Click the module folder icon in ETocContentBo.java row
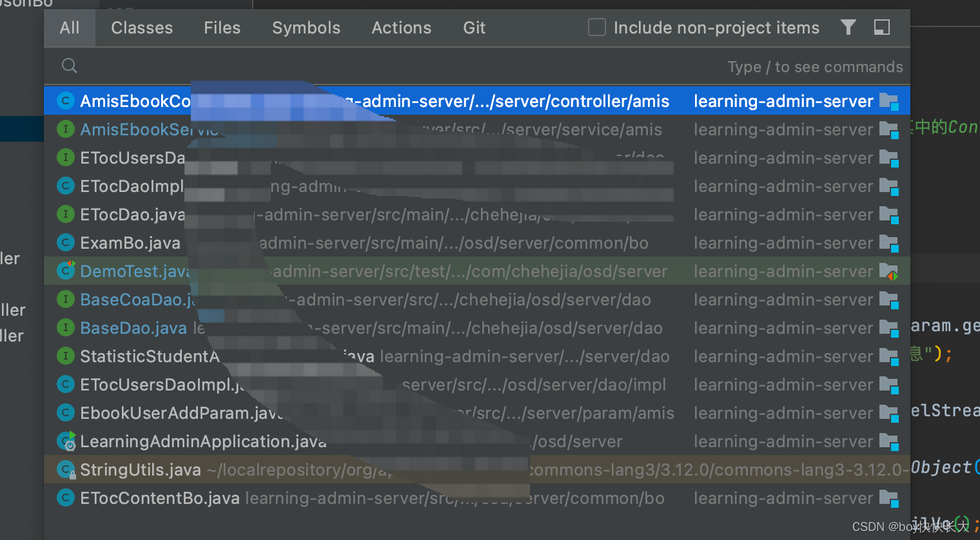Screen dimensions: 980x540 tap(889, 499)
